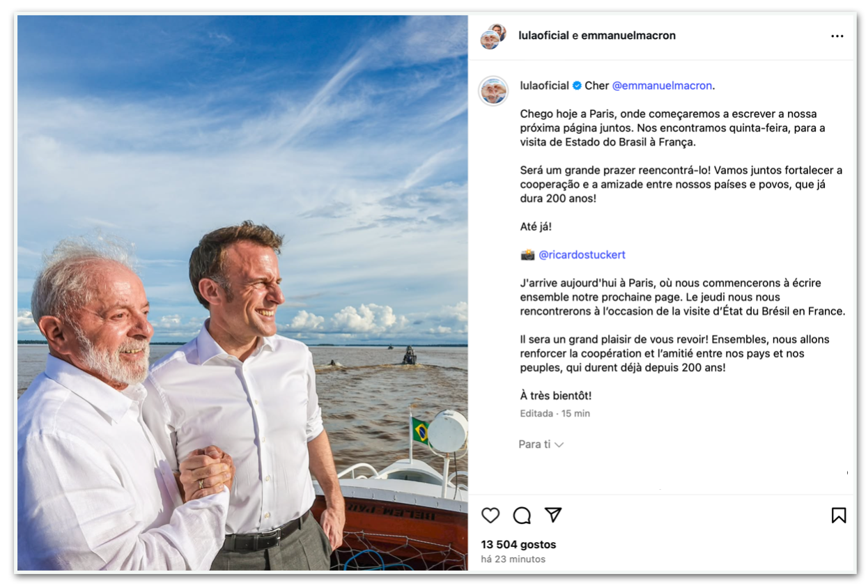Viewport: 868px width, 588px height.
Task: Click the overlapping profile avatars in the post header
Action: [493, 36]
